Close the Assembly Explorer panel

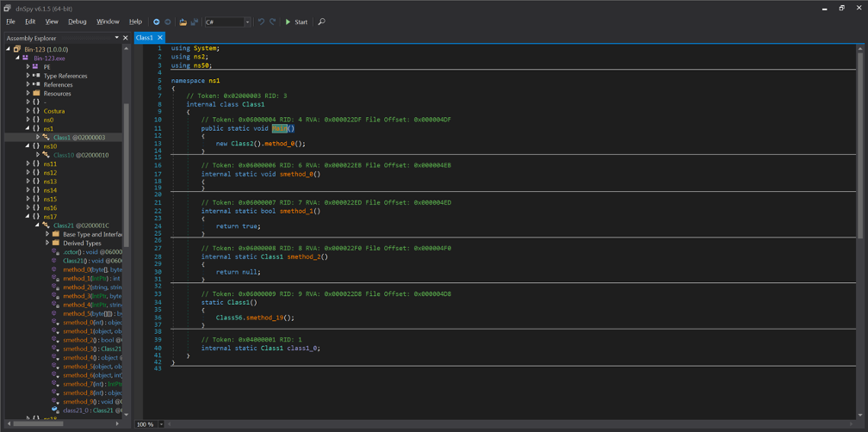pyautogui.click(x=126, y=38)
